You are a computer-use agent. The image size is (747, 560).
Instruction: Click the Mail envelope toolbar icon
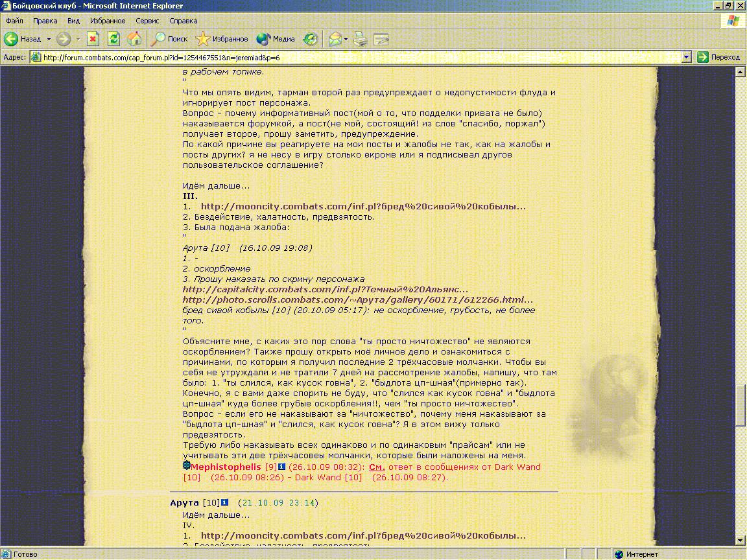pos(335,39)
